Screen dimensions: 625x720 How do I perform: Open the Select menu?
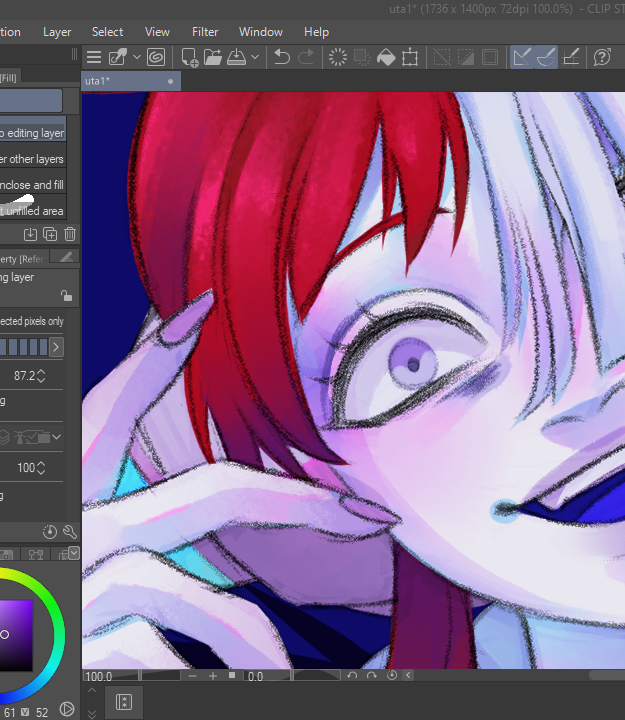click(107, 32)
